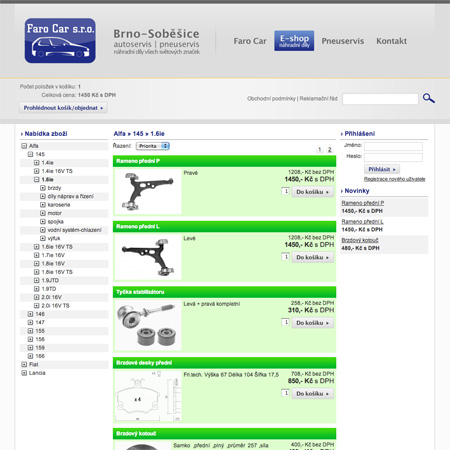The image size is (450, 450).
Task: Expand the 1.8ie 16V node
Action: 37,263
